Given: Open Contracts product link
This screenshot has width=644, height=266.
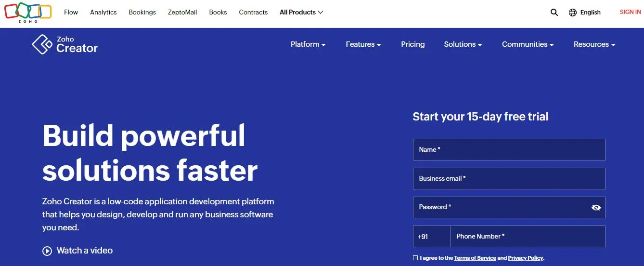Looking at the screenshot, I should (x=253, y=12).
